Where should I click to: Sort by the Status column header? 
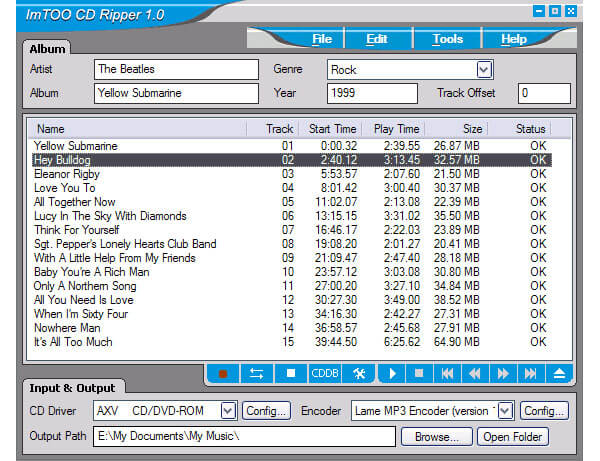(x=520, y=129)
